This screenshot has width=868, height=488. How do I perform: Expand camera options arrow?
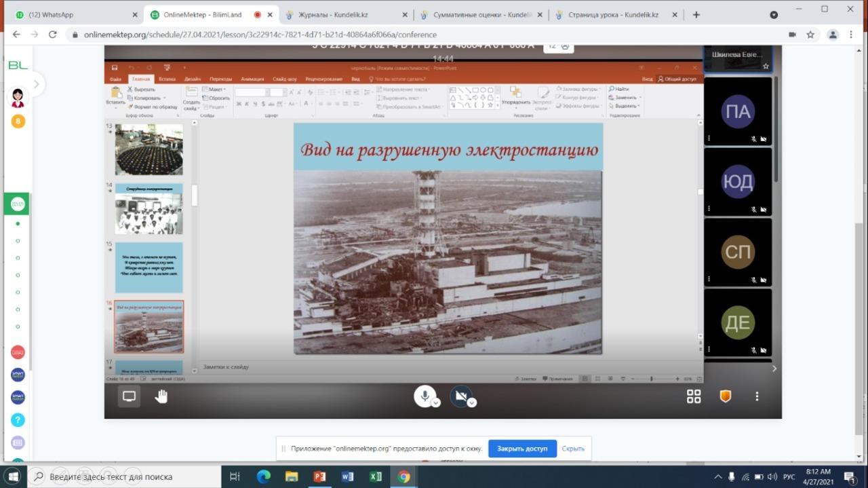coord(472,402)
